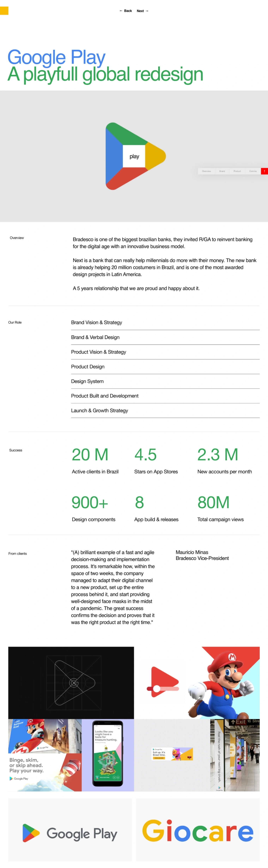Screen dimensions: 268x868
Task: Go to the previous project via Back
Action: click(125, 11)
